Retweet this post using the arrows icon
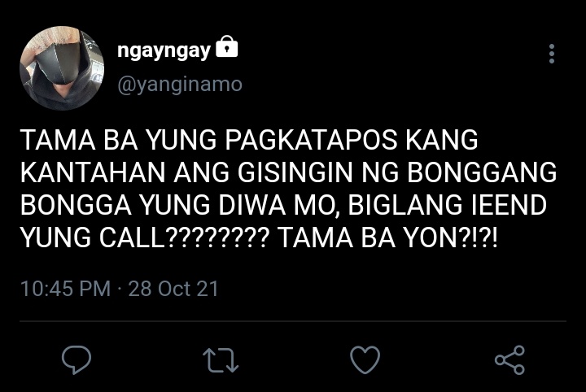 coord(221,360)
